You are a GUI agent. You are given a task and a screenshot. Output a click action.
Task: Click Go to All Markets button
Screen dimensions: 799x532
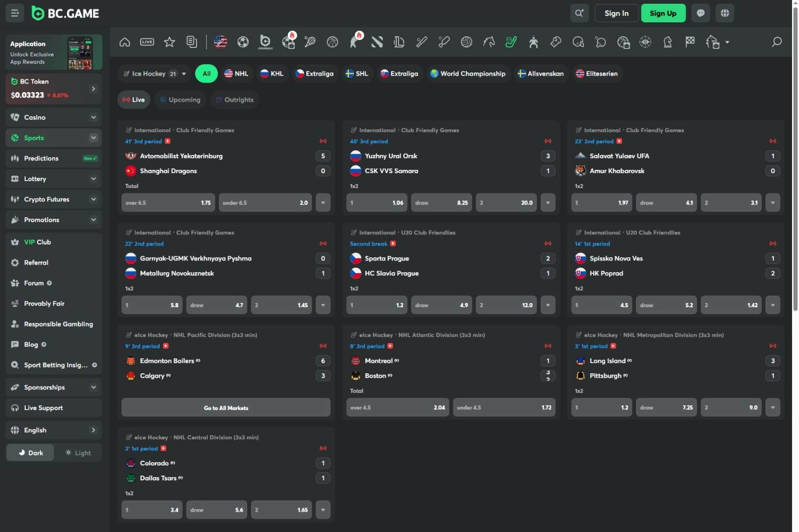226,408
